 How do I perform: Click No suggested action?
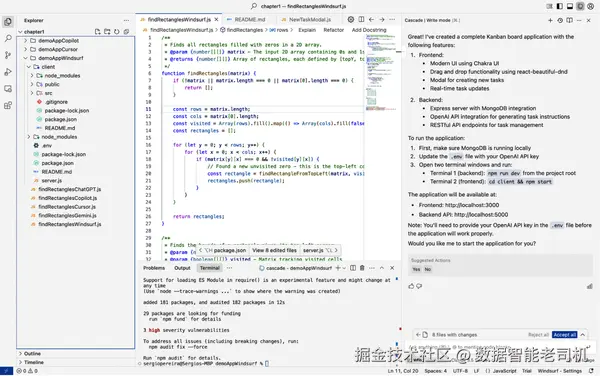[x=427, y=269]
